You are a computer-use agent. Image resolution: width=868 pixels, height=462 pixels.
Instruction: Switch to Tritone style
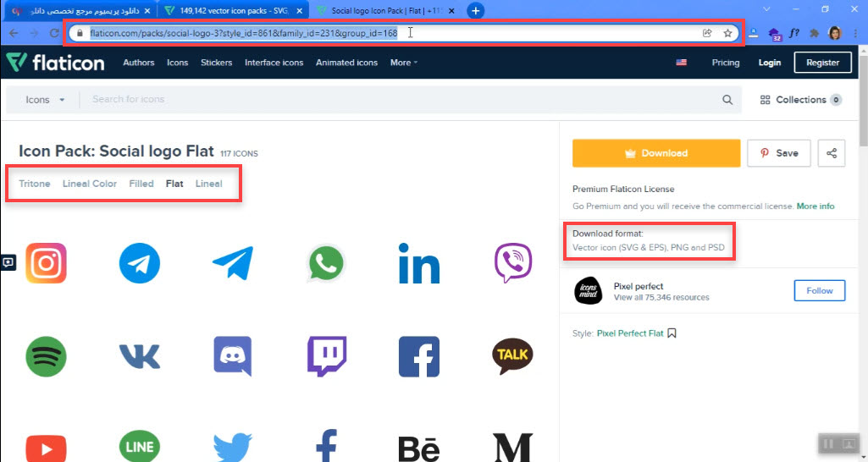tap(35, 184)
